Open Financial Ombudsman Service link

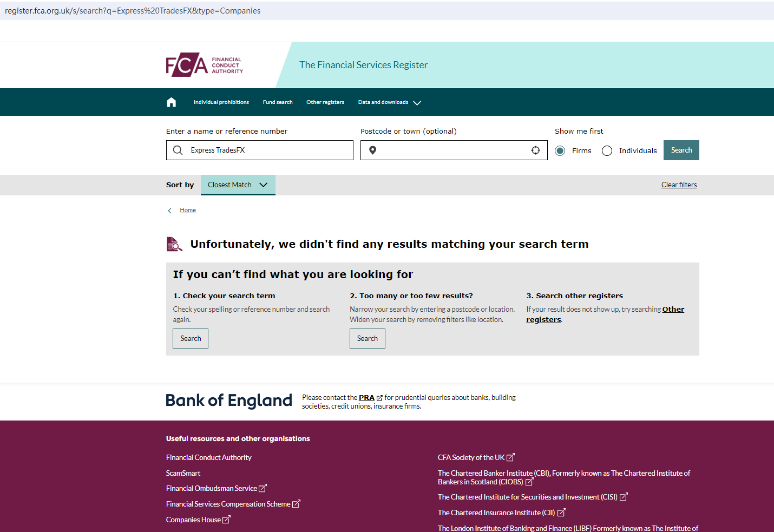(x=212, y=489)
